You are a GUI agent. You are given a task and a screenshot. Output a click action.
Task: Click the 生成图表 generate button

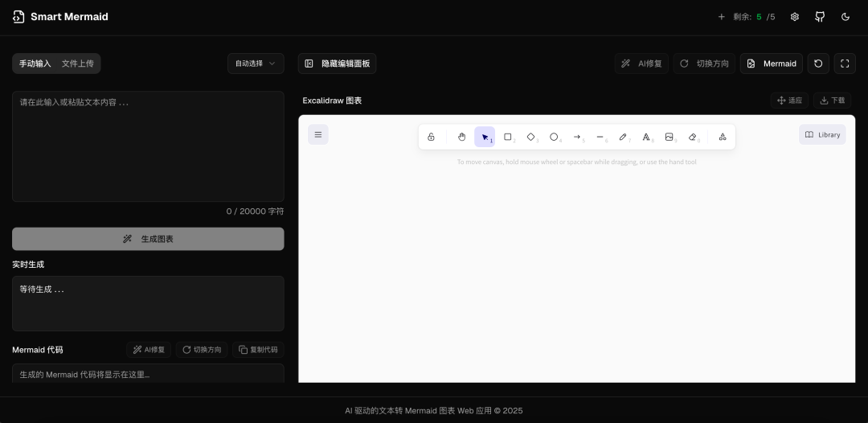pos(148,239)
